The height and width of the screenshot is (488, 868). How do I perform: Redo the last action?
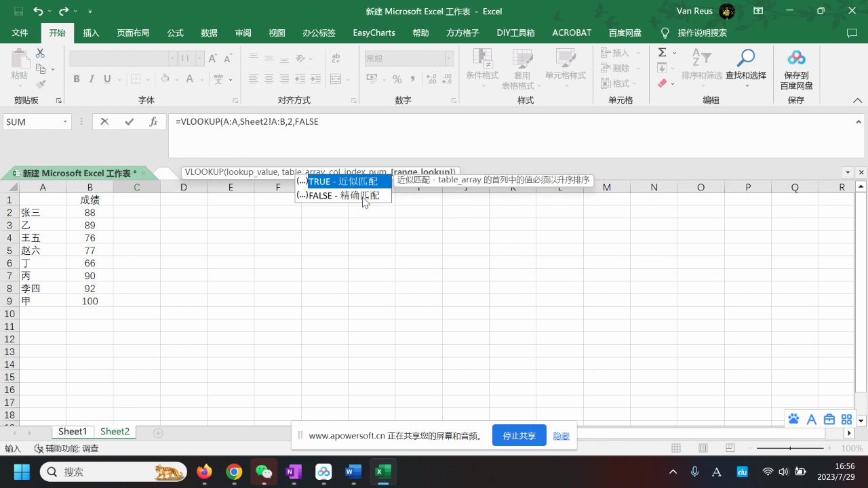64,12
